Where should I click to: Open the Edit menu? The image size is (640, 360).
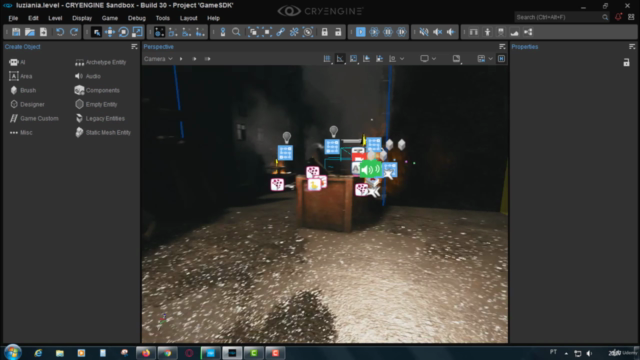pyautogui.click(x=33, y=18)
